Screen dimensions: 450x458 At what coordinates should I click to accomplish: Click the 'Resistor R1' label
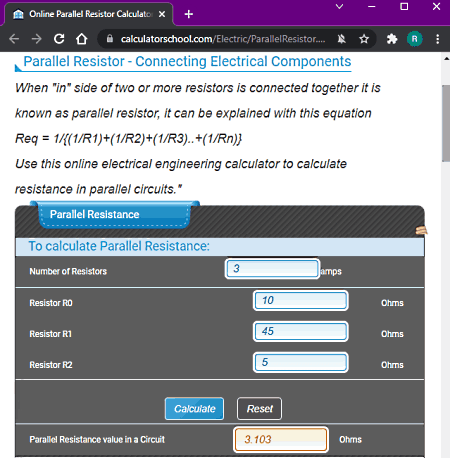50,334
